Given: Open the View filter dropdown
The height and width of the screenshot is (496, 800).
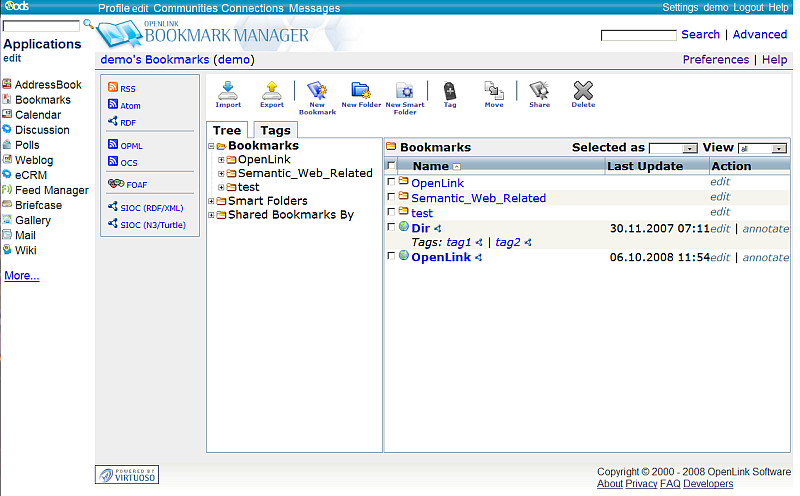Looking at the screenshot, I should coord(762,148).
